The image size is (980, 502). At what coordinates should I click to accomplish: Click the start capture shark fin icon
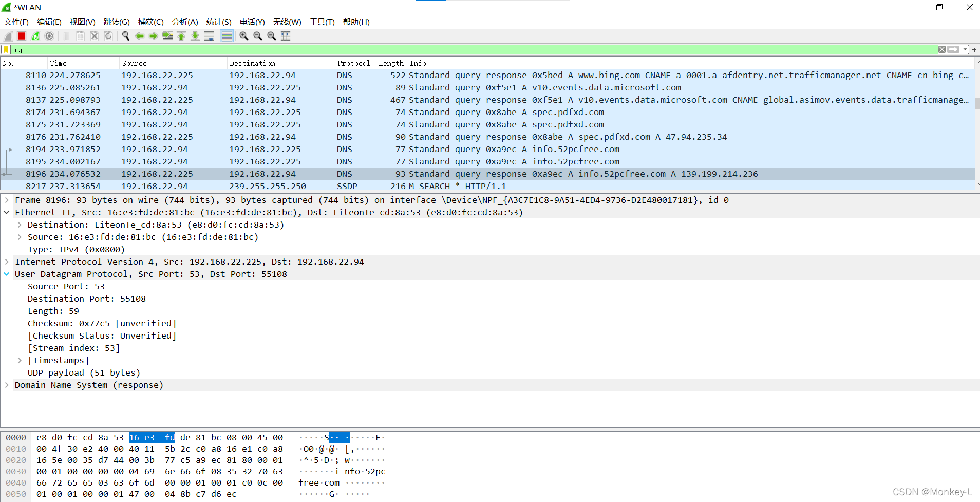(8, 36)
